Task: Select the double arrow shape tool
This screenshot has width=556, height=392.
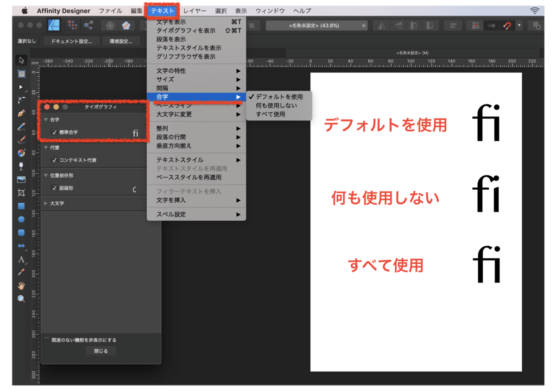Action: (x=21, y=246)
